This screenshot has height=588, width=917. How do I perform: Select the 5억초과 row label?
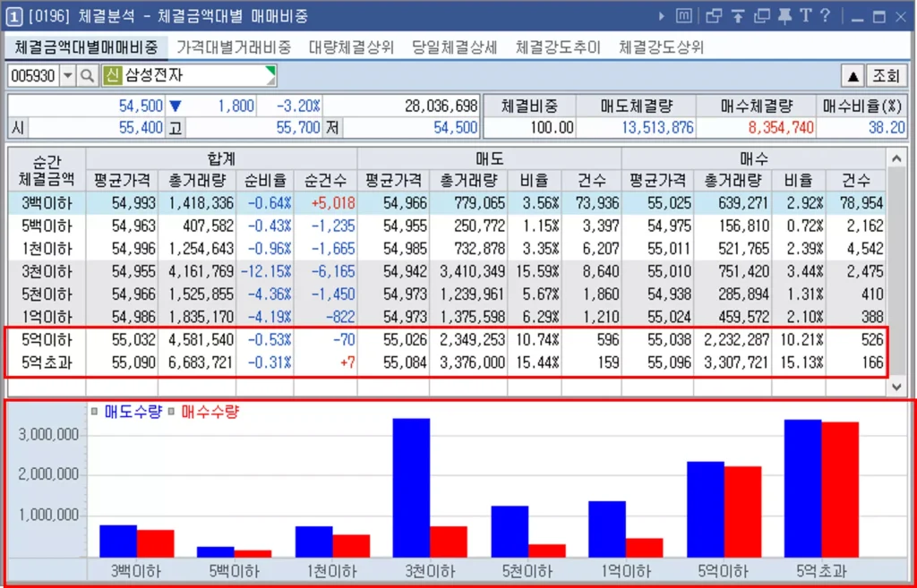[x=47, y=363]
